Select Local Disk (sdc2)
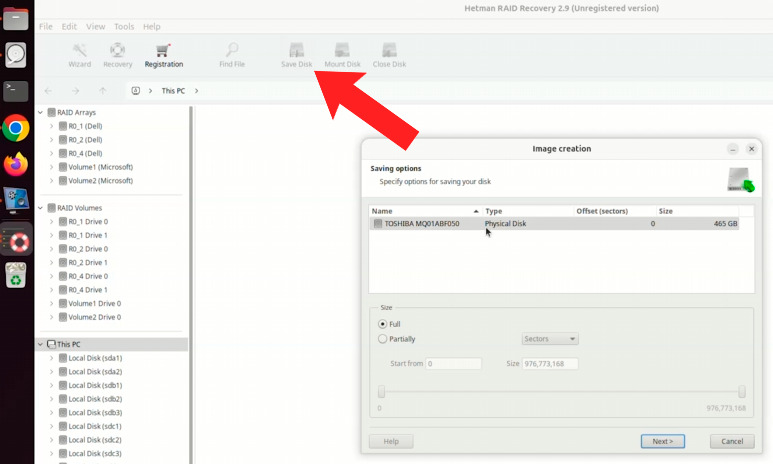Screen dimensions: 773x464 coord(95,440)
